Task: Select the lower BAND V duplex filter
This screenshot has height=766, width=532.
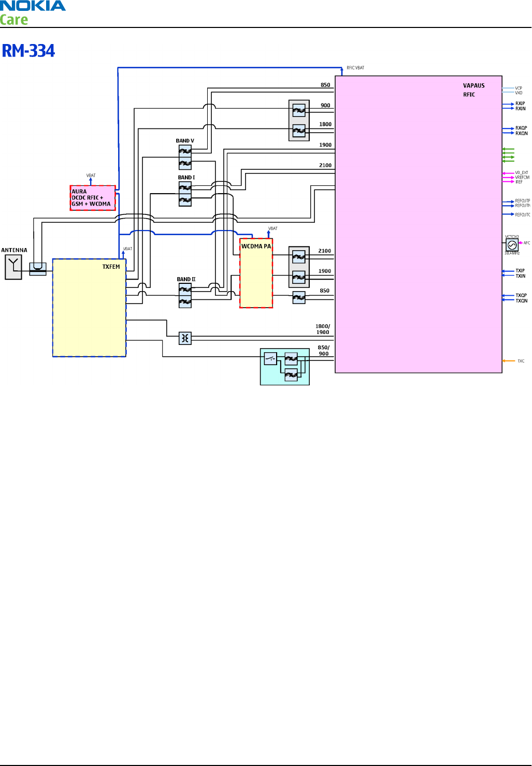Action: click(185, 163)
